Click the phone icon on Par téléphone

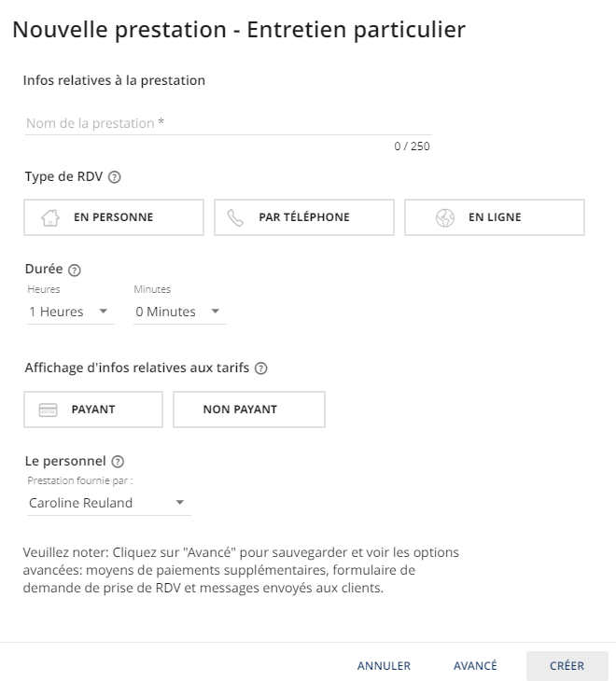click(x=235, y=217)
